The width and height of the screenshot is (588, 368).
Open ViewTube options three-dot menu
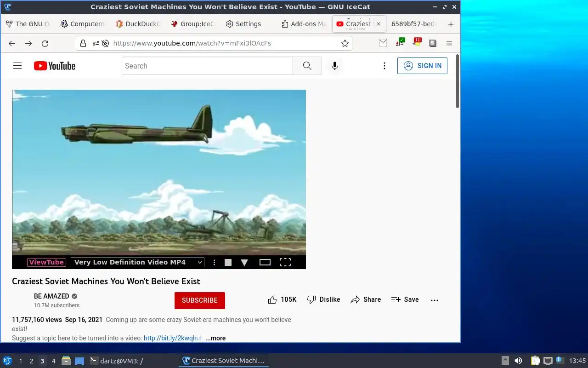214,262
